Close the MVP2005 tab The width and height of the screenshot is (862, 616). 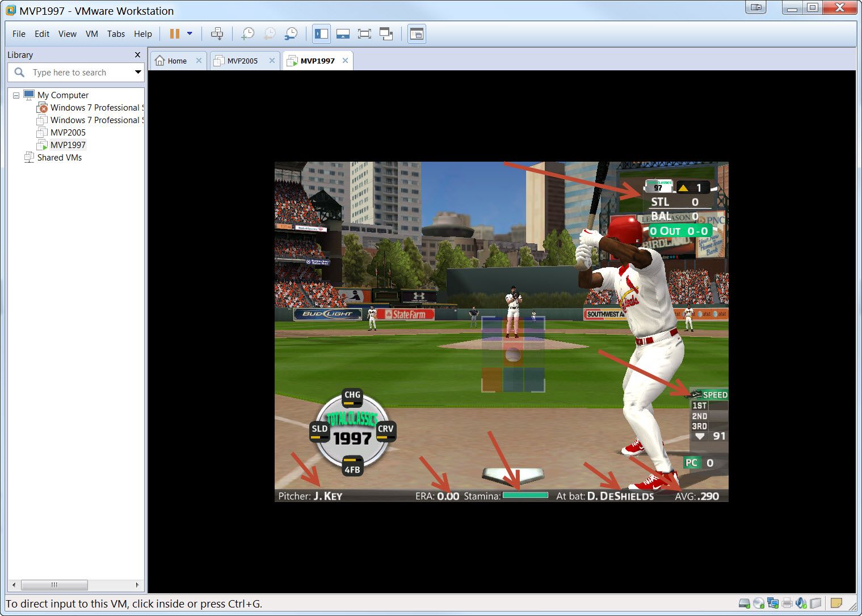[272, 61]
